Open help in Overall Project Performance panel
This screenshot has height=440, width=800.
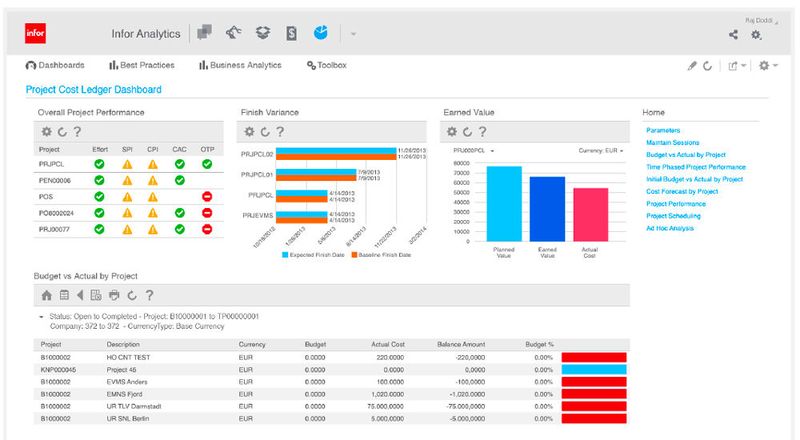click(77, 131)
